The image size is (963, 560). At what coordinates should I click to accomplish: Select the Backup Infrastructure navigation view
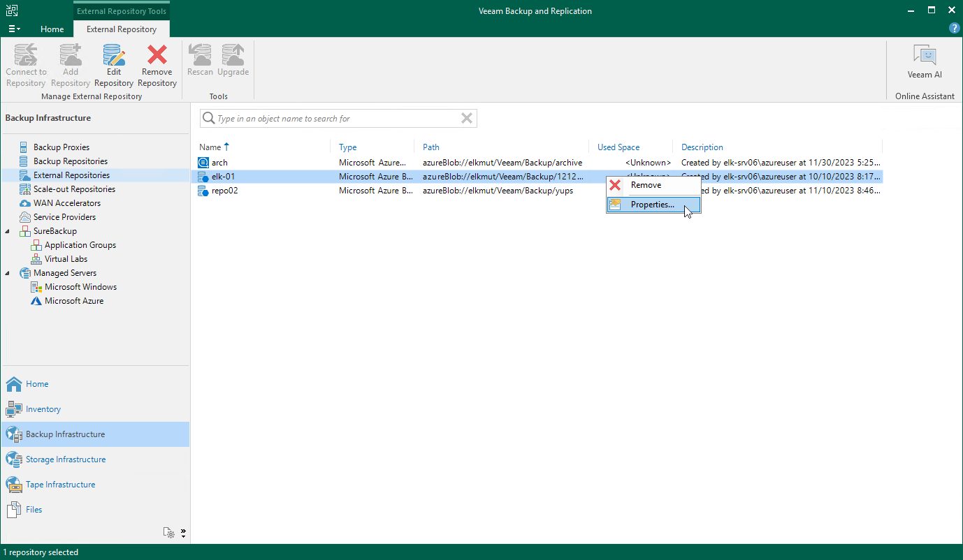pyautogui.click(x=95, y=434)
